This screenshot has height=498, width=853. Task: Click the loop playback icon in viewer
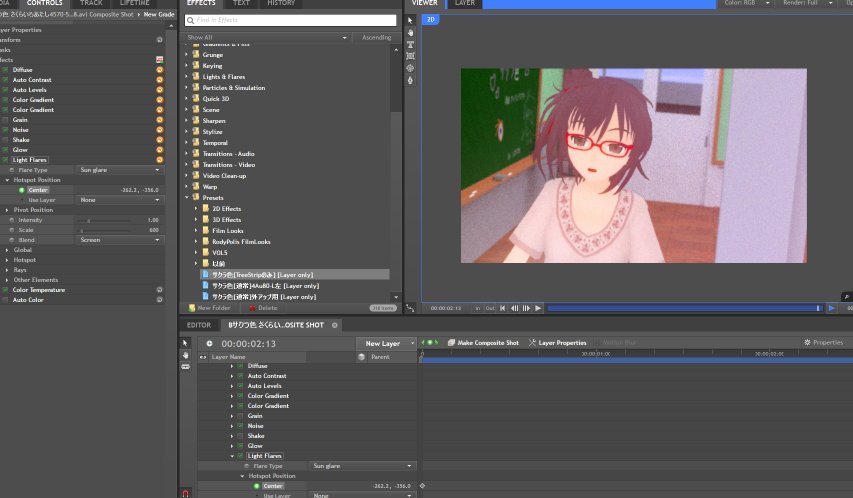(x=831, y=308)
